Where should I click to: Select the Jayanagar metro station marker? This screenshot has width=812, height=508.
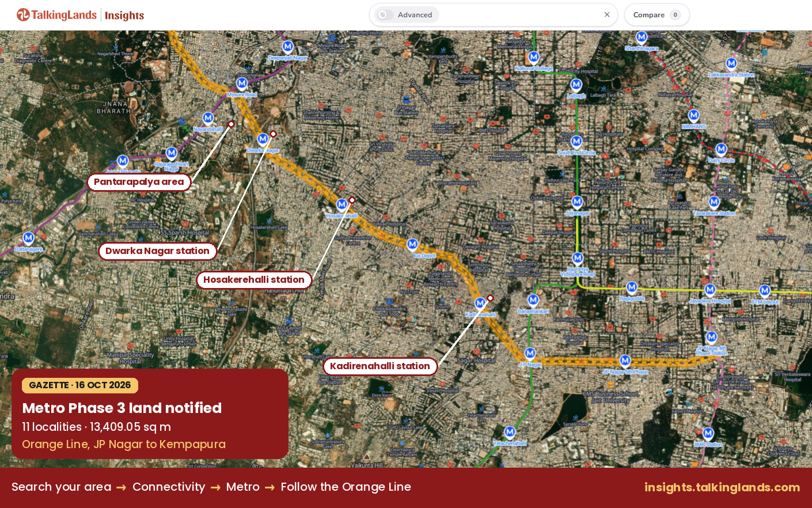pyautogui.click(x=577, y=202)
